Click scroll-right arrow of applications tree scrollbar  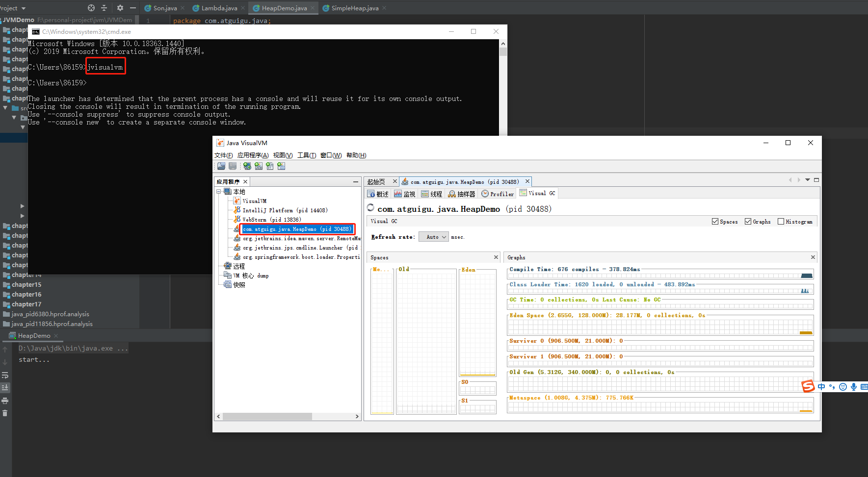[x=357, y=416]
